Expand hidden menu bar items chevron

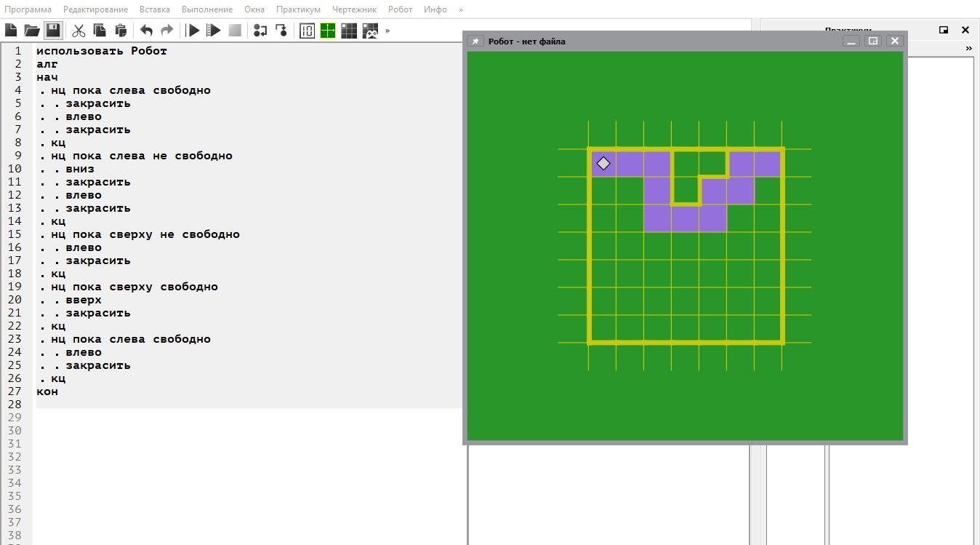[460, 9]
